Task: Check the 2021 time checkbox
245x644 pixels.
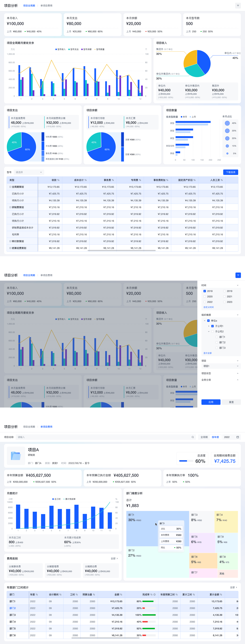Action: click(224, 296)
